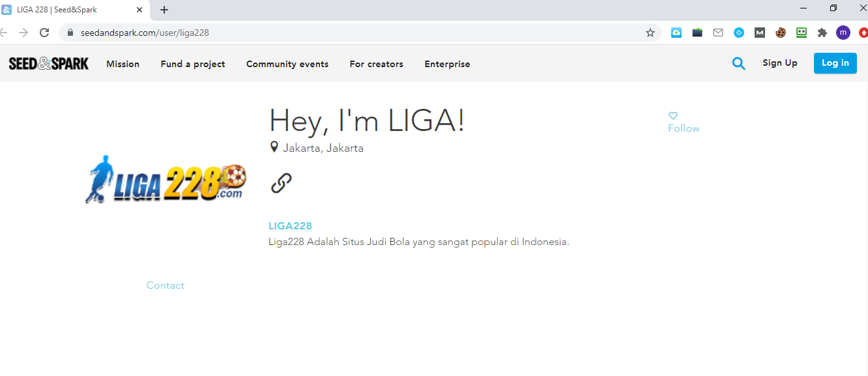
Task: Go to Community events
Action: [x=287, y=64]
